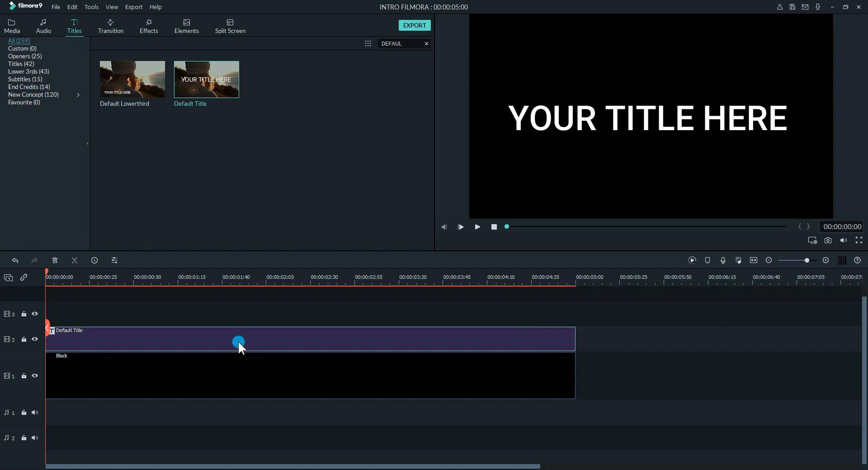
Task: Open the edit adjustments sliders icon
Action: click(x=114, y=260)
